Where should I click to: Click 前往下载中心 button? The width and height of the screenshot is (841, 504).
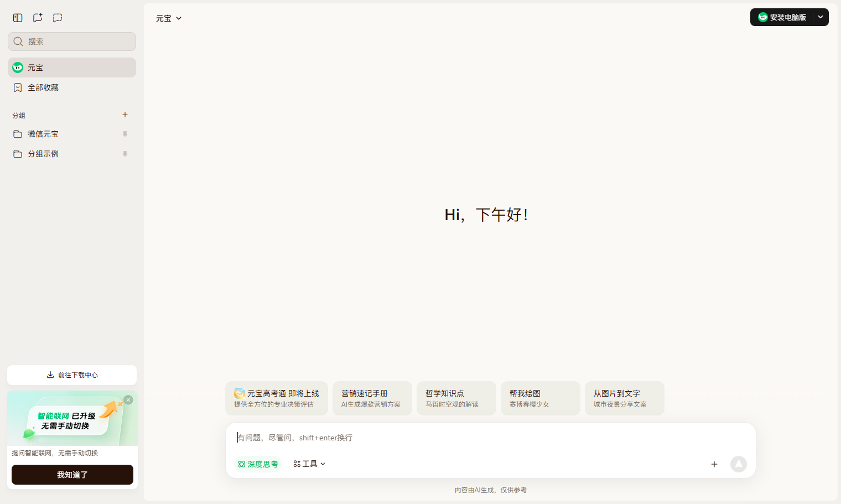point(72,375)
